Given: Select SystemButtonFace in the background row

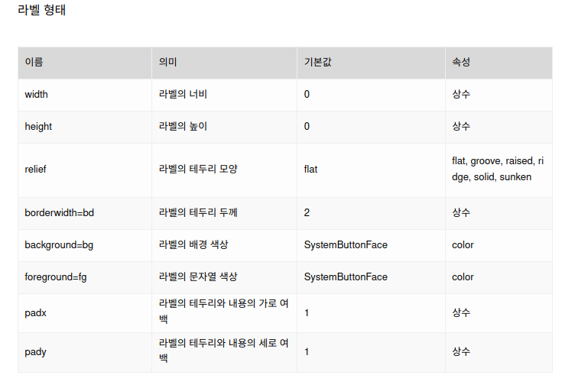Looking at the screenshot, I should click(346, 245).
